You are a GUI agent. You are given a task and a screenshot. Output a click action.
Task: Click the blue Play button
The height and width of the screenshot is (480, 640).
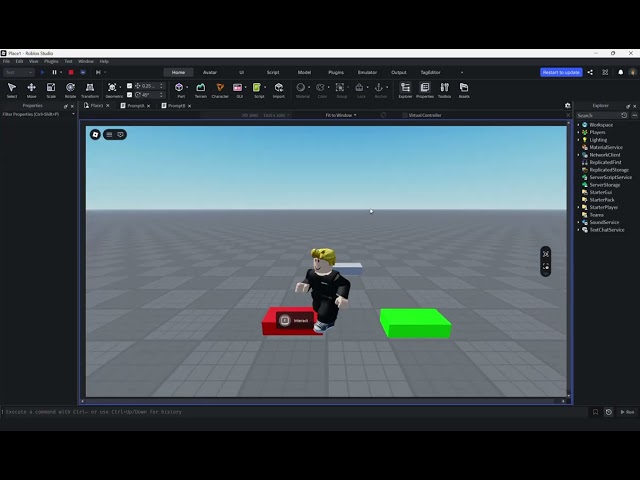[42, 72]
